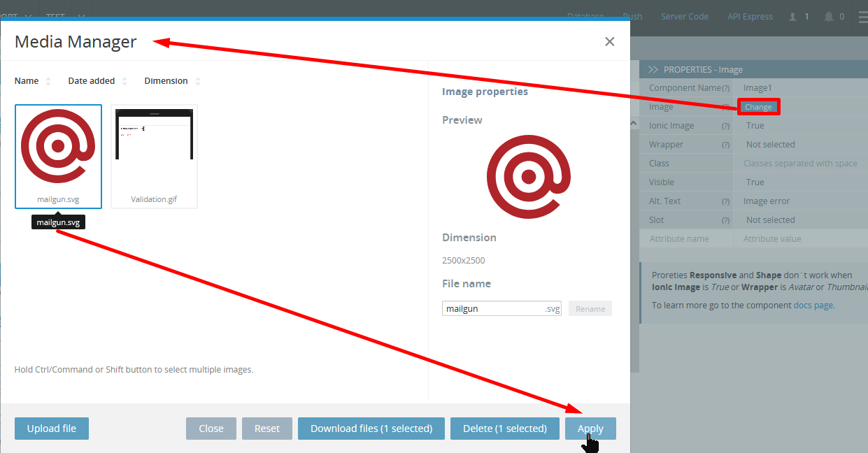Click the large mailgun preview image
The image size is (868, 453).
529,176
